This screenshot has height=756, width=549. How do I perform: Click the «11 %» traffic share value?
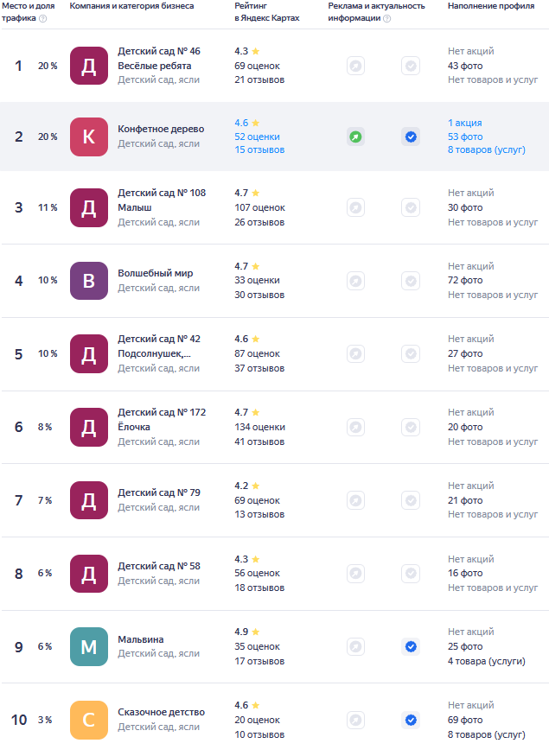click(48, 208)
